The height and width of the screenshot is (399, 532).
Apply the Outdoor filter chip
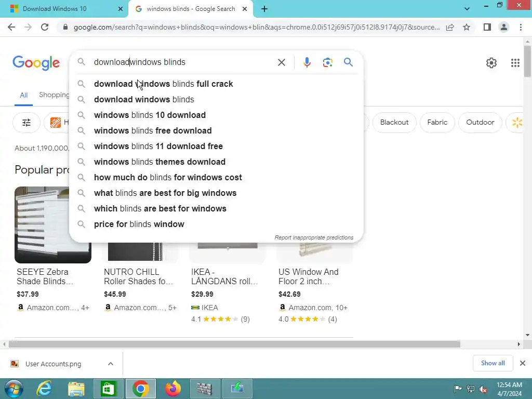[480, 123]
